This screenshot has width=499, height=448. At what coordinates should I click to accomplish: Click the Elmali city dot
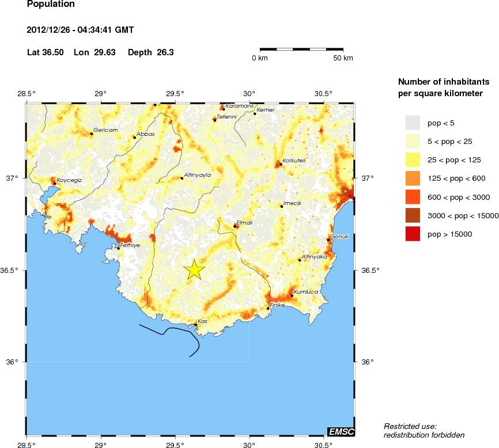pos(235,226)
